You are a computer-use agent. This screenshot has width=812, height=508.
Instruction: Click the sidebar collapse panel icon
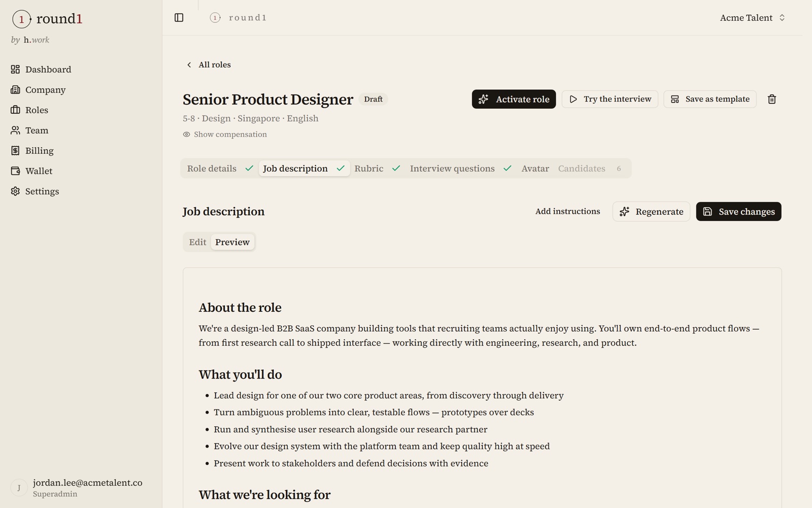(x=179, y=18)
